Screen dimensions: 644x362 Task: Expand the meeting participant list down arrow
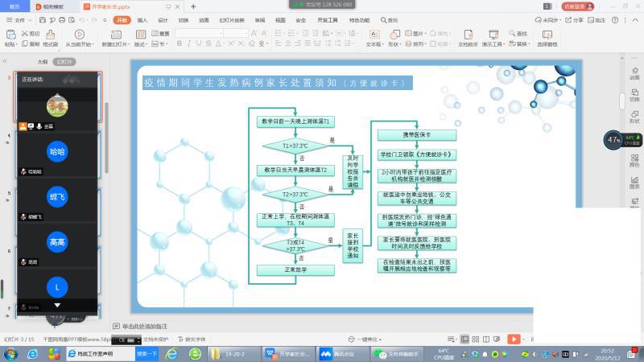tap(56, 305)
